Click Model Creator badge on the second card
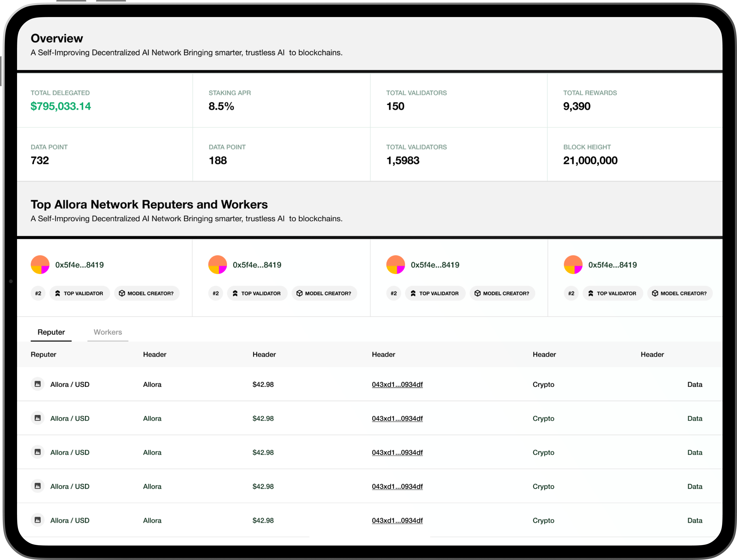The width and height of the screenshot is (737, 560). [324, 293]
